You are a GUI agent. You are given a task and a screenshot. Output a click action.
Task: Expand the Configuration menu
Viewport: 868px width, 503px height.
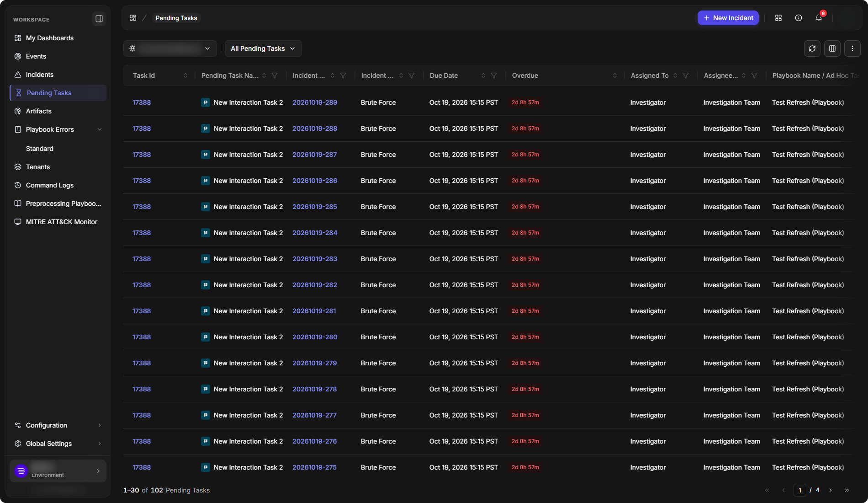point(58,425)
